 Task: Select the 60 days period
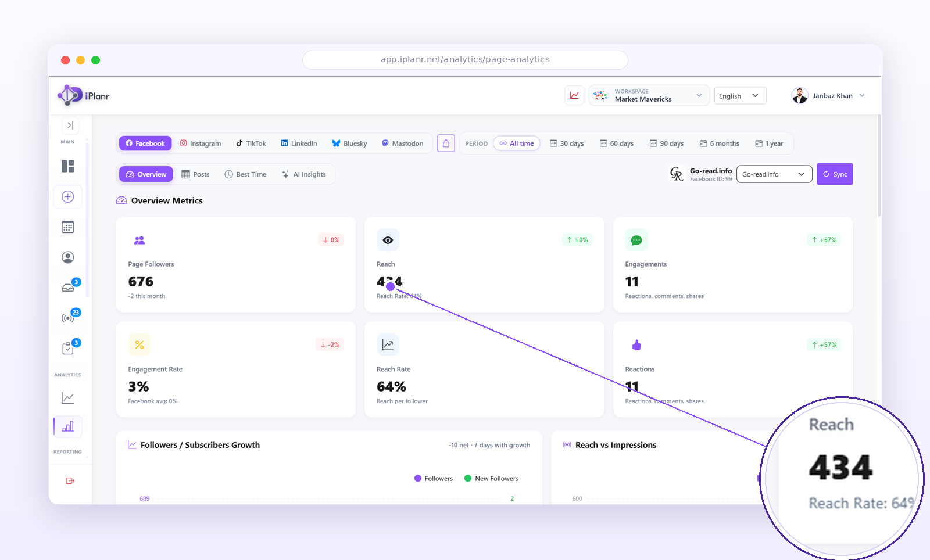tap(617, 143)
